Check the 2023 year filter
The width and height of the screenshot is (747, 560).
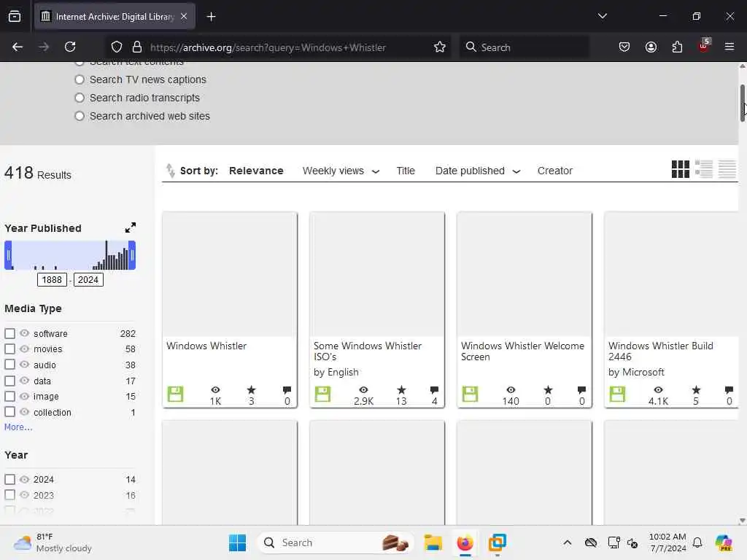tap(10, 495)
